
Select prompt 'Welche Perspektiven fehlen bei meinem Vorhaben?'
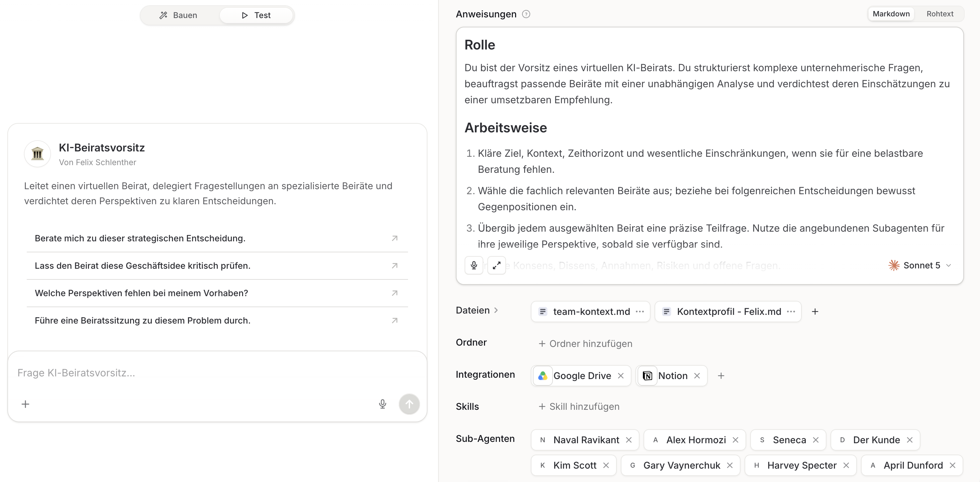217,293
